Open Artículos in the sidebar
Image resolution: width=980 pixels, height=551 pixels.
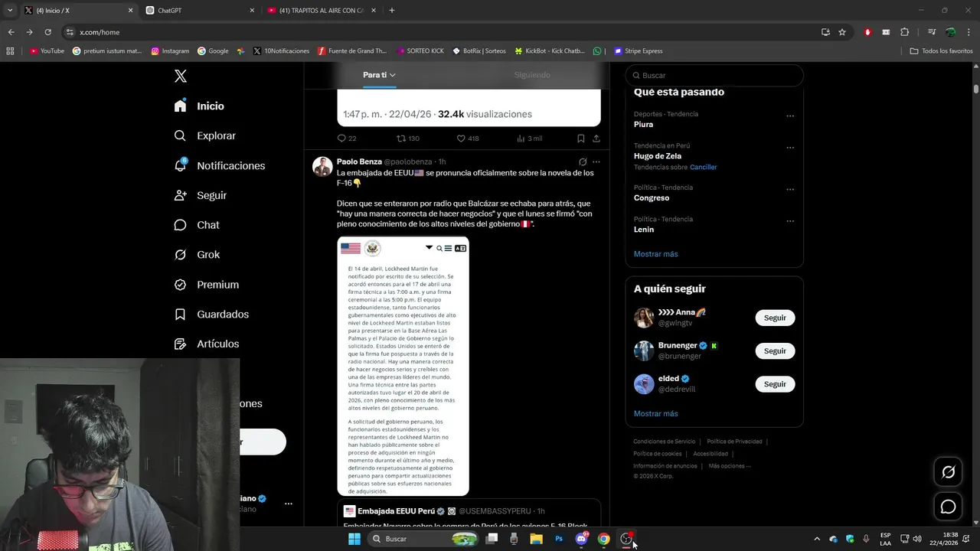tap(206, 344)
